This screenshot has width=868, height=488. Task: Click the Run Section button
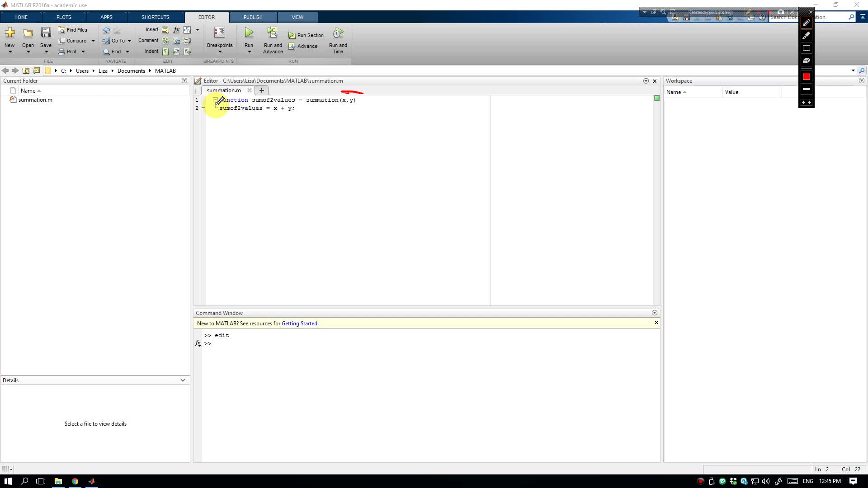click(306, 35)
